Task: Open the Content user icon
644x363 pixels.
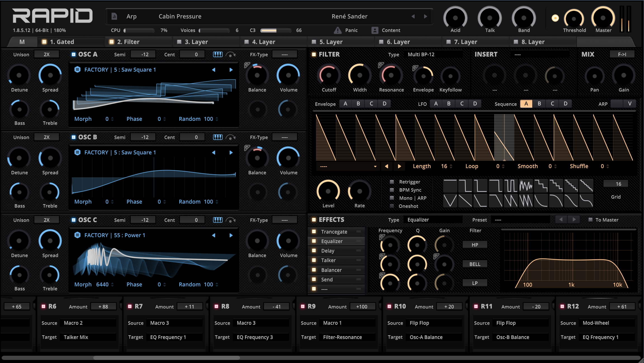Action: tap(375, 30)
